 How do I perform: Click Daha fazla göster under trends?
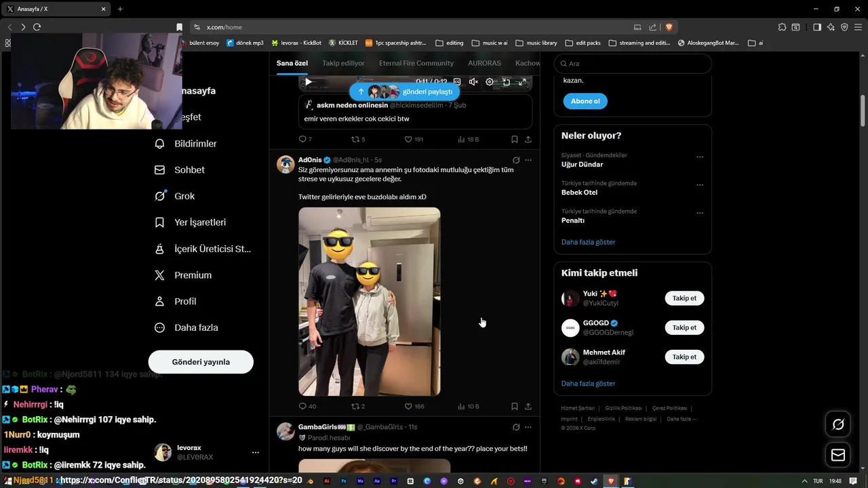click(588, 242)
